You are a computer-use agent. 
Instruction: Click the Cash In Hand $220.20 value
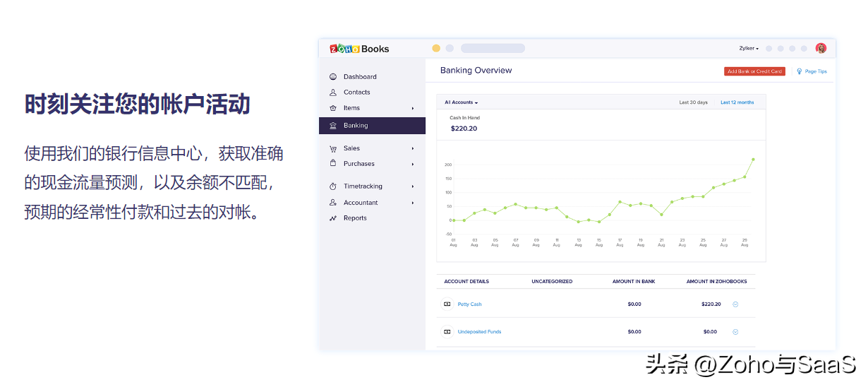coord(464,129)
